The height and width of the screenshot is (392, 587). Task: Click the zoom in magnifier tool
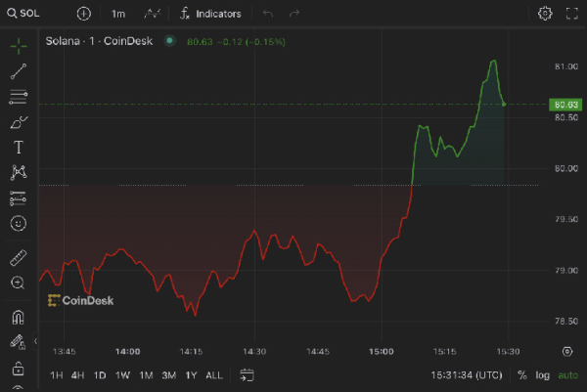click(x=18, y=283)
